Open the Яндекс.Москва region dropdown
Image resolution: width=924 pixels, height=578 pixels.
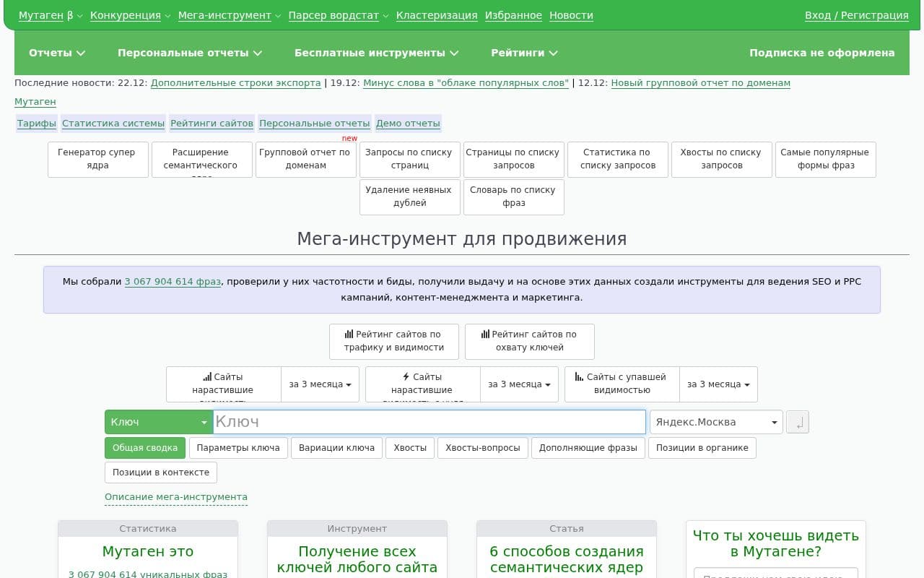point(715,422)
